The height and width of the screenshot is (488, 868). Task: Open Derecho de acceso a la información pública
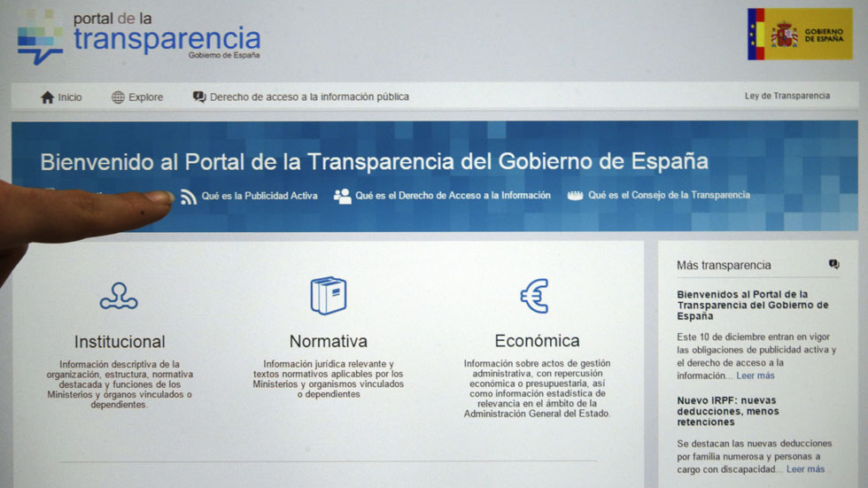coord(309,97)
